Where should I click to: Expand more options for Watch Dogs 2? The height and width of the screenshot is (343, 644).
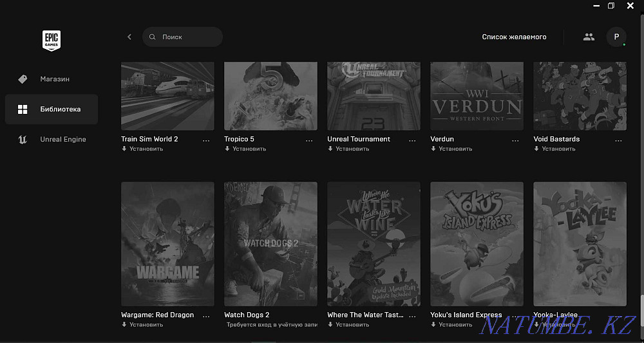pyautogui.click(x=309, y=315)
